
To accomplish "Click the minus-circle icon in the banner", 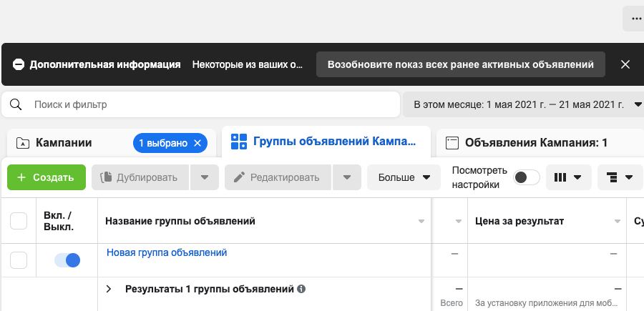I will click(19, 64).
